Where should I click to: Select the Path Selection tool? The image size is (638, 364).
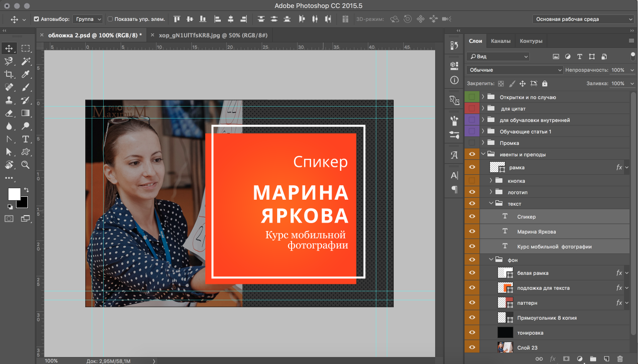(x=9, y=152)
